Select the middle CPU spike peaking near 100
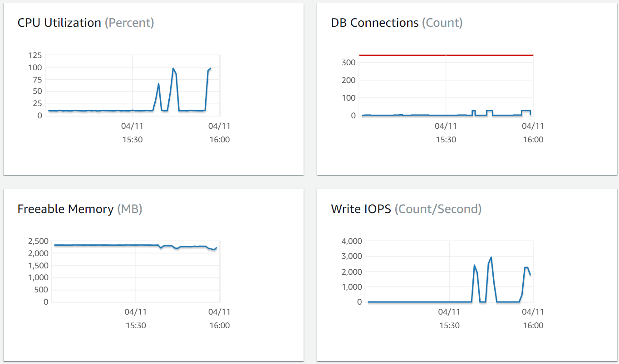This screenshot has width=619, height=364. 173,69
